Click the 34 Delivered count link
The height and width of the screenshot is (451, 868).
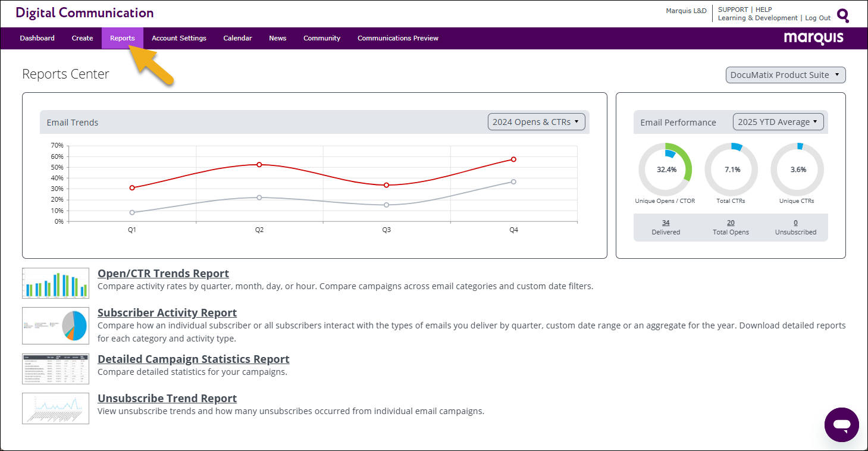coord(666,223)
